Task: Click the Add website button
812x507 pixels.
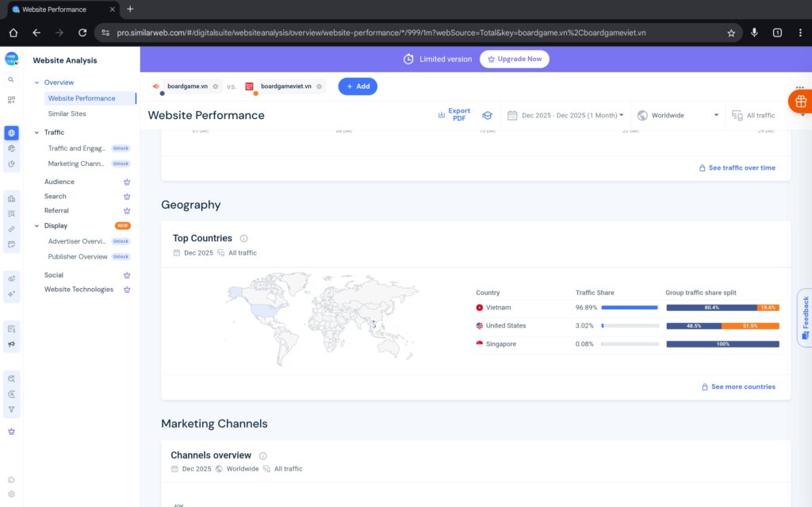Action: 358,86
